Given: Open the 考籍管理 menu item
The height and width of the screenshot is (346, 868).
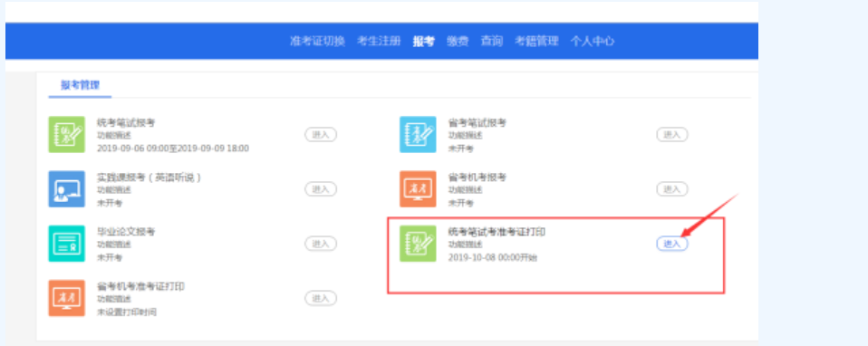Looking at the screenshot, I should click(536, 41).
